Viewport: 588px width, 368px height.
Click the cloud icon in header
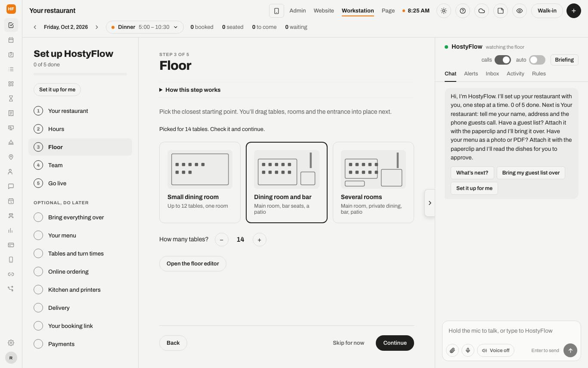coord(482,11)
